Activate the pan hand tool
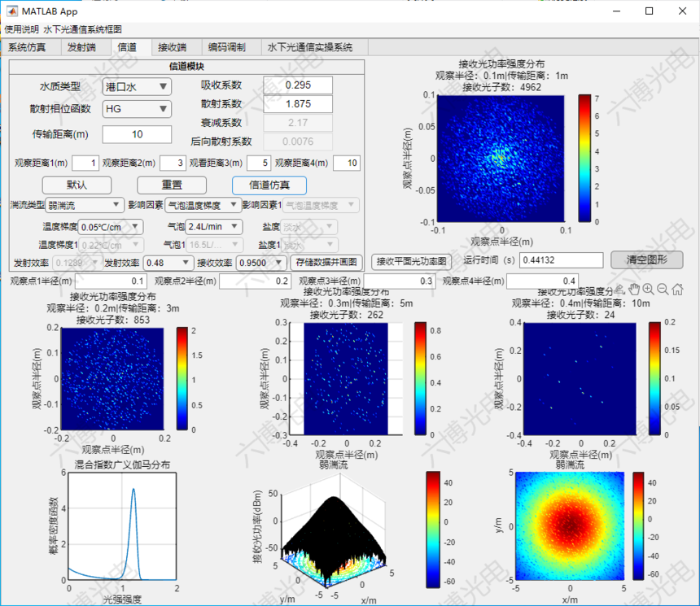The height and width of the screenshot is (606, 700). click(x=634, y=290)
